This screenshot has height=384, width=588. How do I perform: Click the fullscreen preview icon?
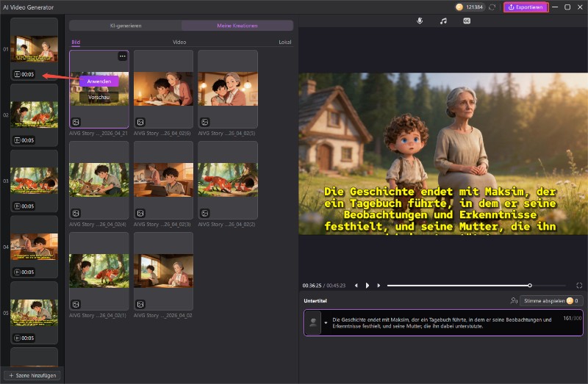click(579, 285)
